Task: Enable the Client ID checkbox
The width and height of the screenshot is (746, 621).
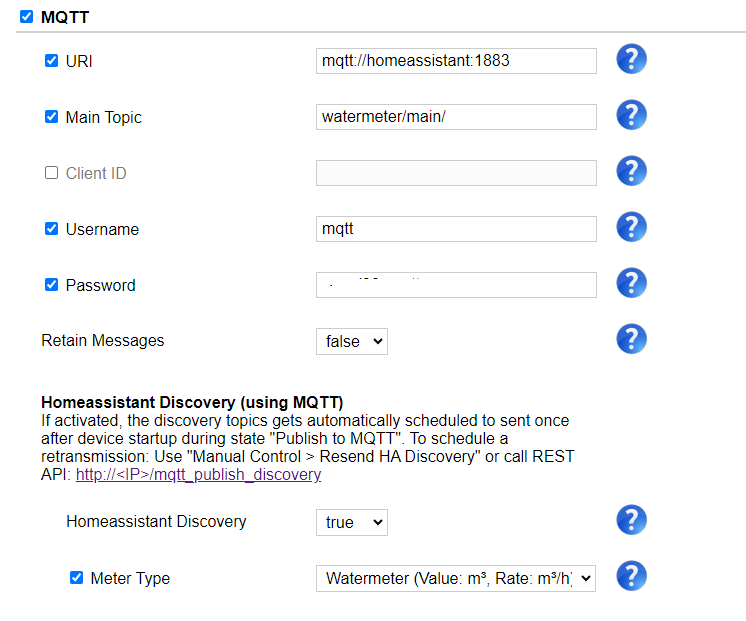Action: pyautogui.click(x=51, y=172)
